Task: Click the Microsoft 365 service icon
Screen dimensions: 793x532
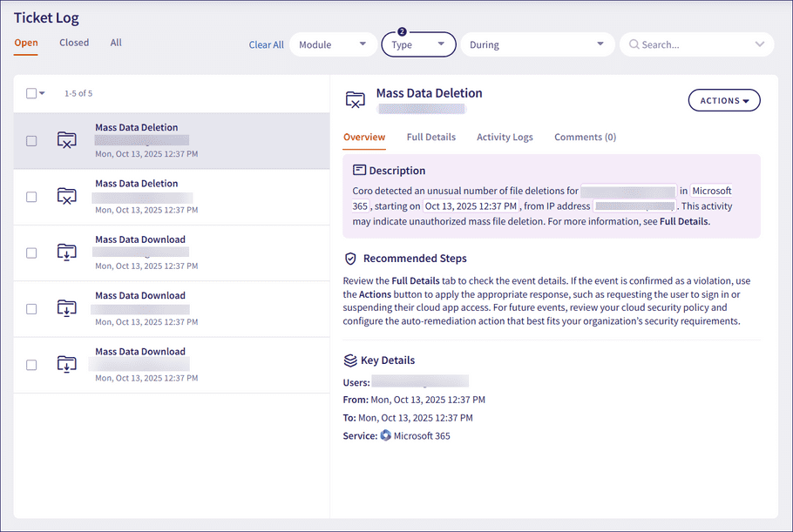Action: [385, 435]
